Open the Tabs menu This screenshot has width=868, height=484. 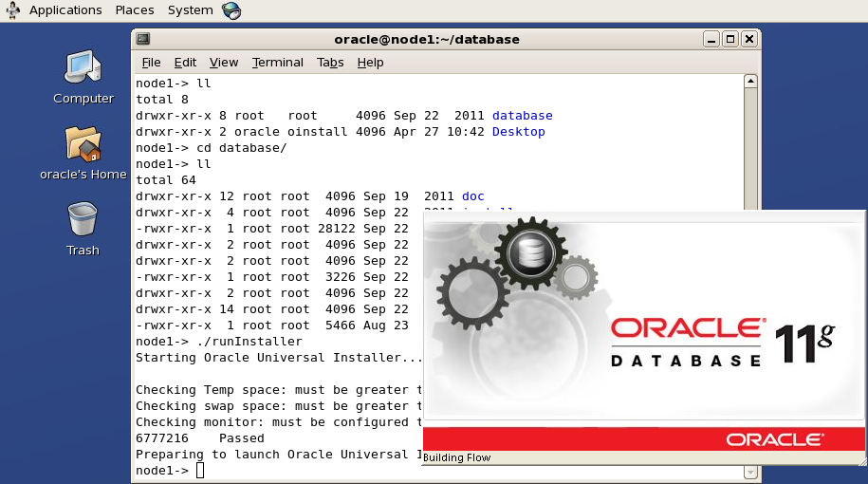click(x=330, y=63)
